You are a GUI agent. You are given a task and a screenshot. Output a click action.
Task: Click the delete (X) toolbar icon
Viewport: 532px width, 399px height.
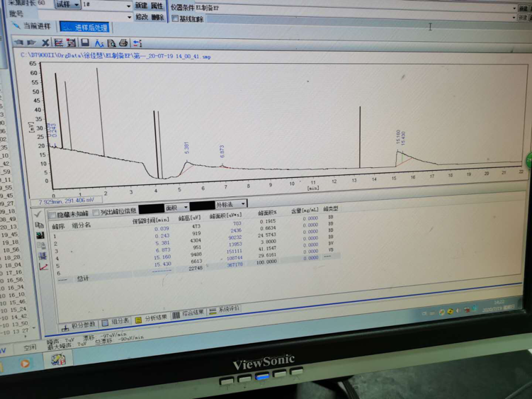[x=46, y=43]
